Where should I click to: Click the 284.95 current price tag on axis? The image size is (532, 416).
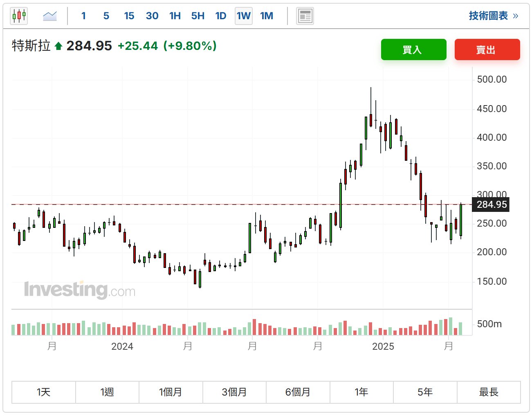tap(492, 205)
